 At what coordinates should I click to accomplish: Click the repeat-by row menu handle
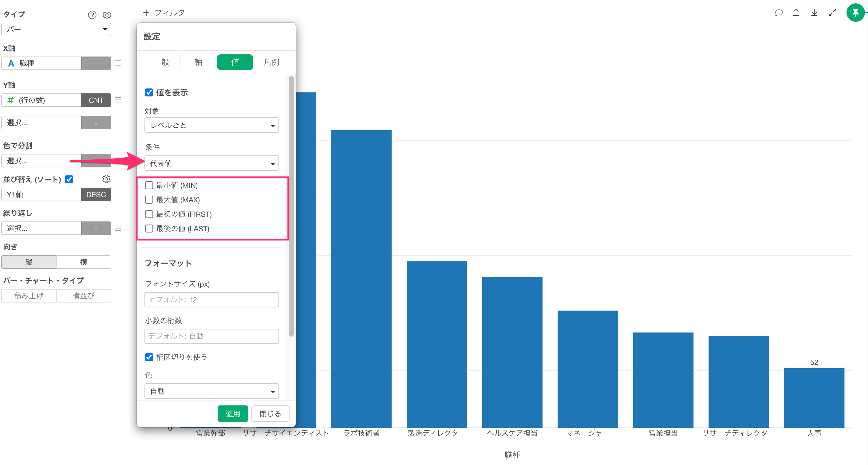(118, 228)
